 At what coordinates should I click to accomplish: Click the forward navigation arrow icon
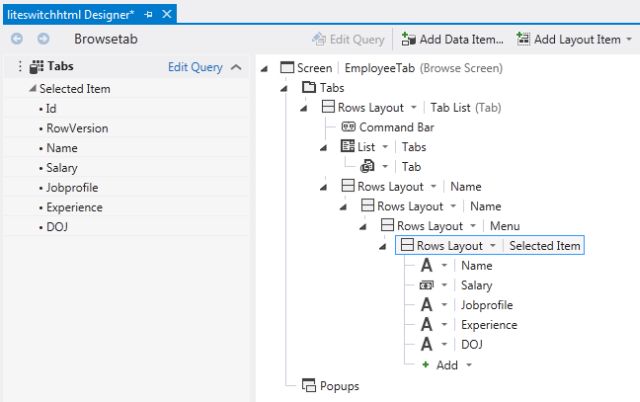pos(43,39)
